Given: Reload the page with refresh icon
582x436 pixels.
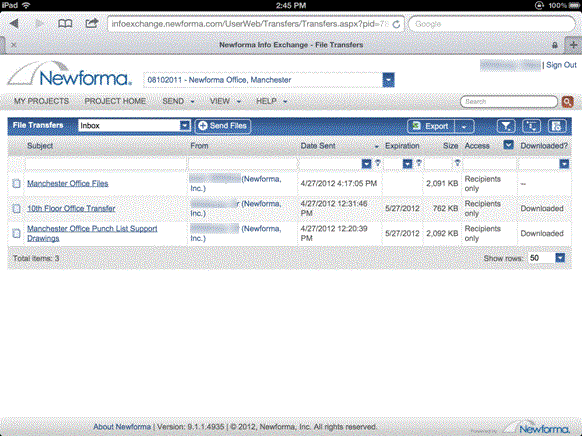Looking at the screenshot, I should click(x=396, y=24).
